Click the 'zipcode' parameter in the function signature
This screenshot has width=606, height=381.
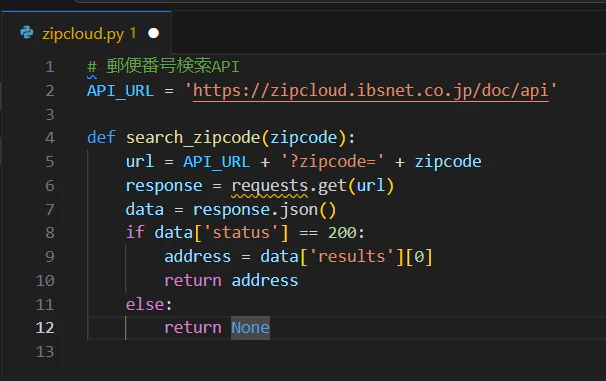pos(303,138)
